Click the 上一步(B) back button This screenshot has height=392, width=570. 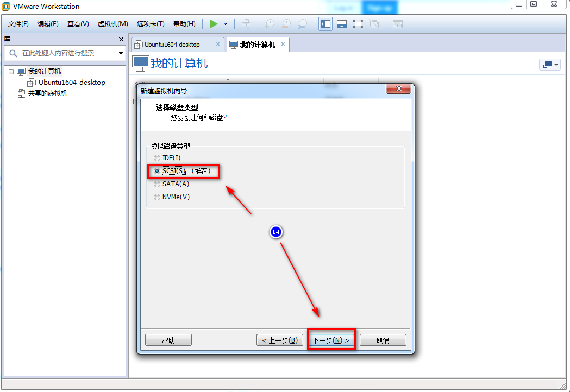pyautogui.click(x=280, y=340)
